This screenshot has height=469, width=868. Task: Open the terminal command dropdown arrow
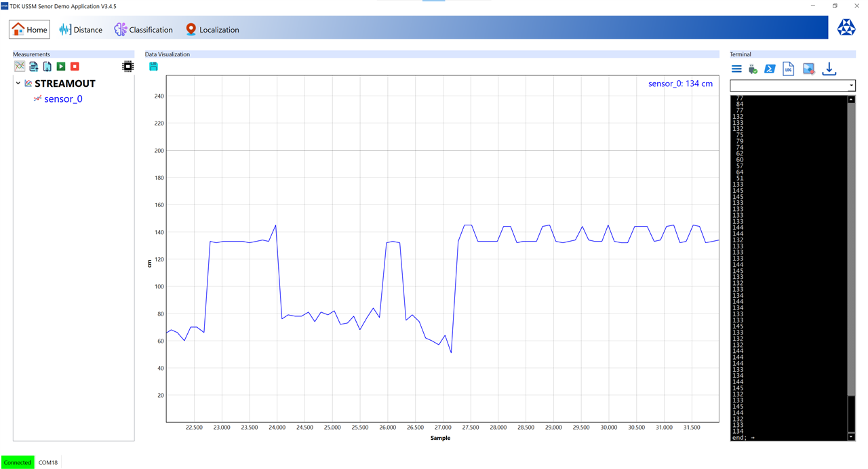pos(851,86)
